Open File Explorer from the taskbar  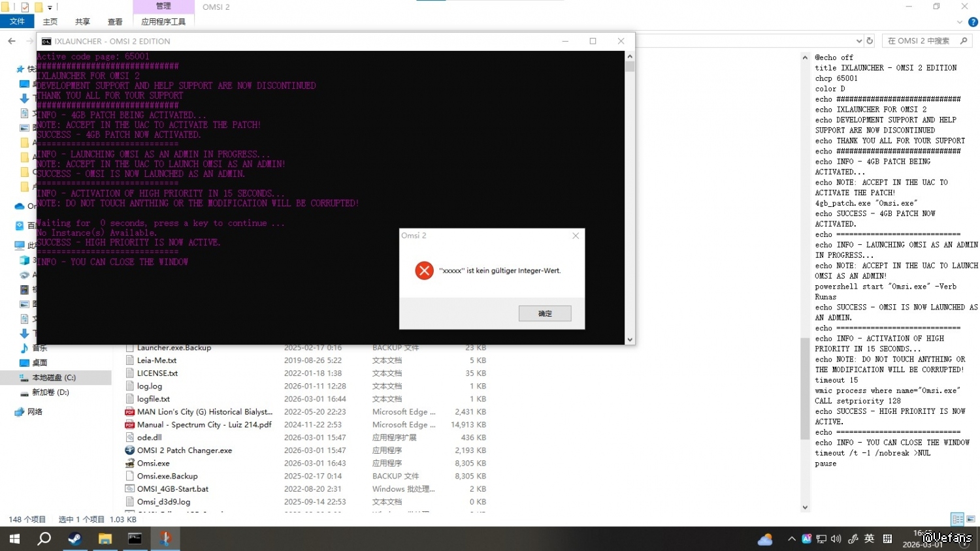coord(105,539)
